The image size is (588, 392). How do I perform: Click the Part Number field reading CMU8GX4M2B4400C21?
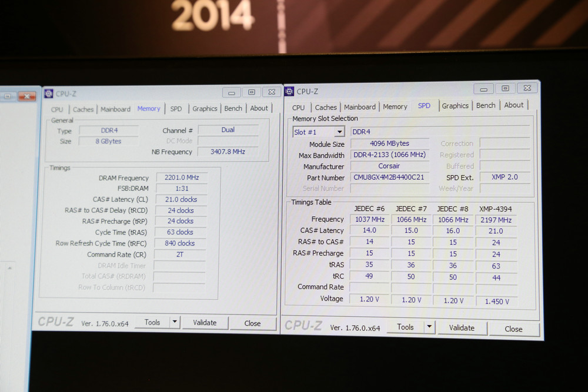click(389, 177)
